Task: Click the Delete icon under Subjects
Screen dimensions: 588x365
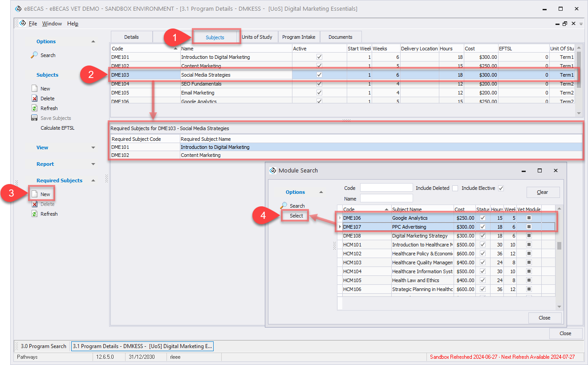Action: pyautogui.click(x=35, y=98)
